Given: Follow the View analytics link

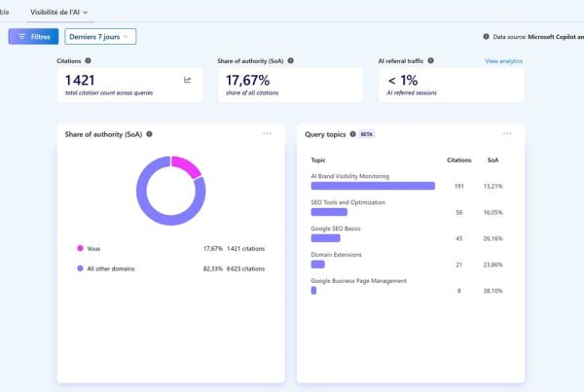Looking at the screenshot, I should pos(503,61).
